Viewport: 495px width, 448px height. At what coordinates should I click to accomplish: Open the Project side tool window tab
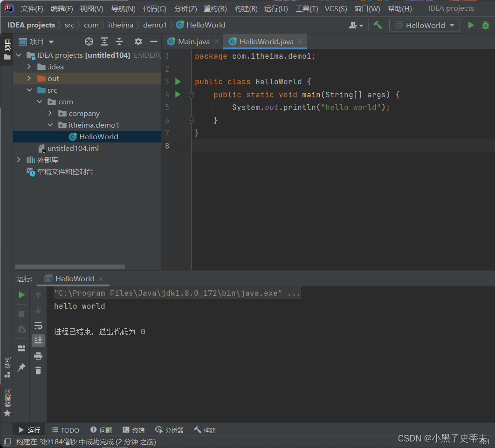click(x=7, y=49)
